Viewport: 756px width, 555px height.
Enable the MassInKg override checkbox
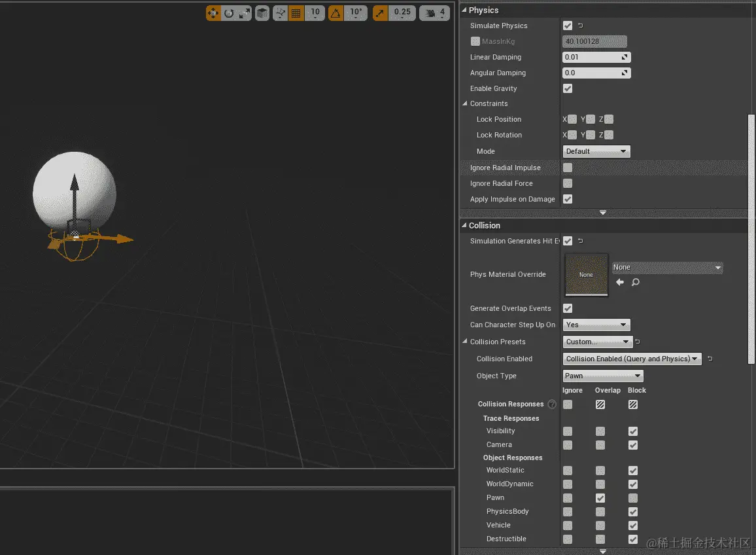(x=475, y=41)
